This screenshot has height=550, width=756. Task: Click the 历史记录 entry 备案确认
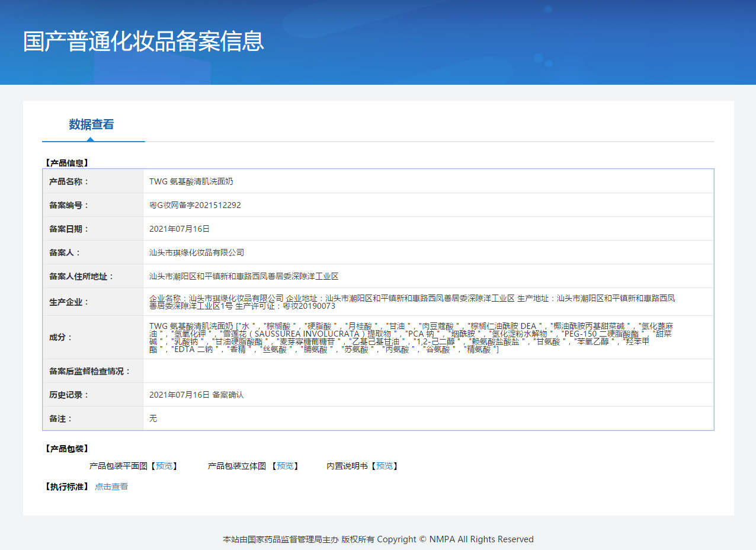228,395
